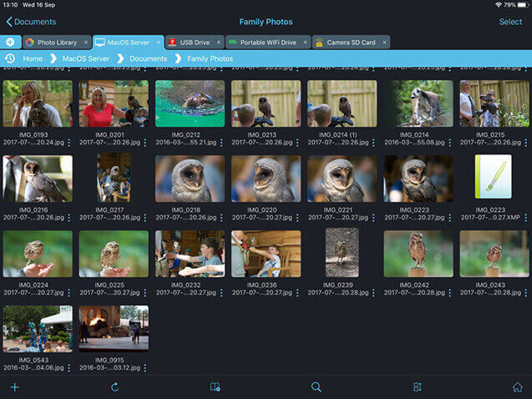Switch to the Photo Library tab
The image size is (532, 399).
[56, 42]
